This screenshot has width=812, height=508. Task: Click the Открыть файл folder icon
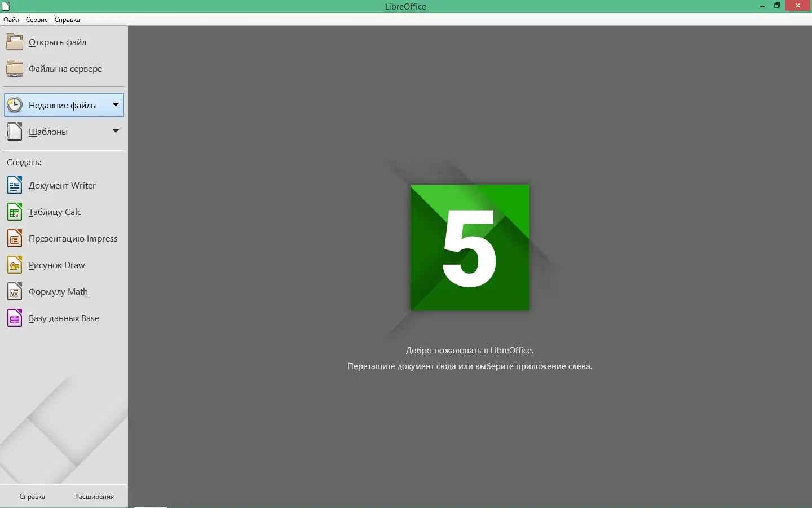(14, 41)
